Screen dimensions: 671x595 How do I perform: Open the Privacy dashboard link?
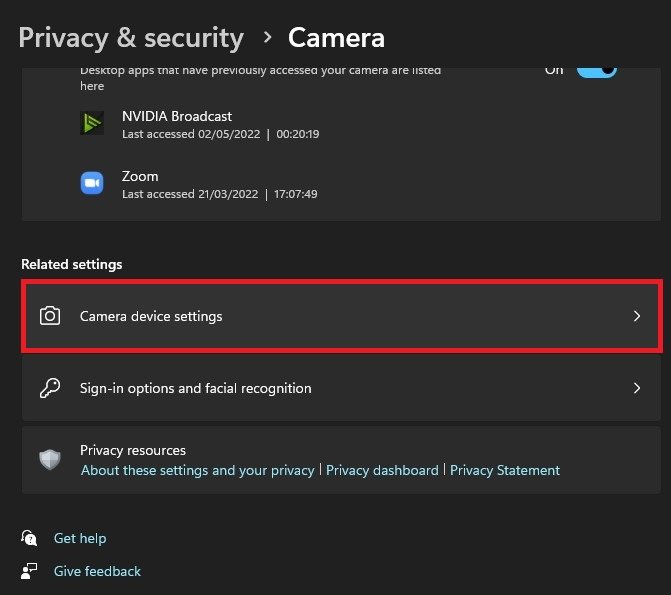[x=382, y=470]
